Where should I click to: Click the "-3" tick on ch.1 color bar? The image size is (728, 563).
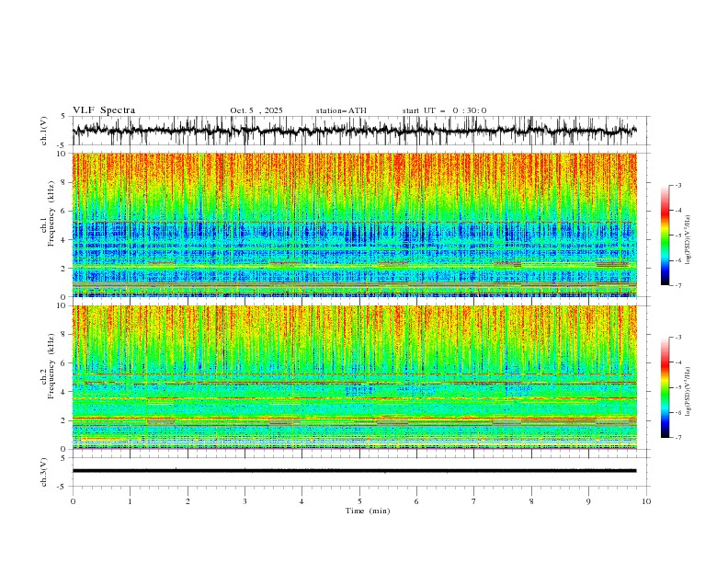tap(677, 185)
